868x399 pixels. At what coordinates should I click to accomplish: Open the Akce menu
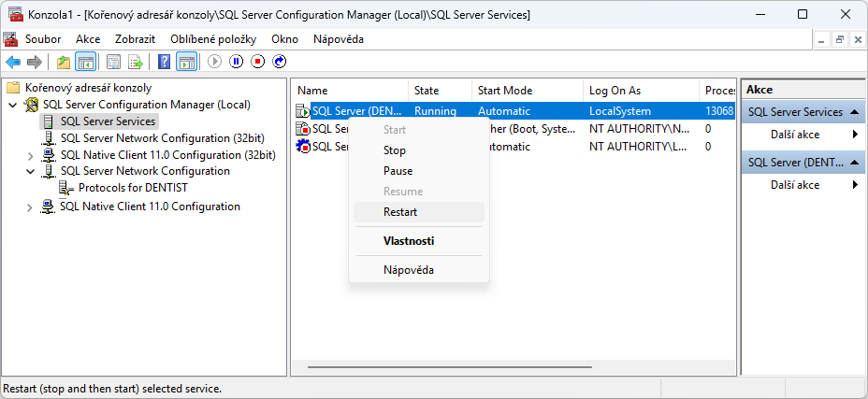[x=88, y=39]
